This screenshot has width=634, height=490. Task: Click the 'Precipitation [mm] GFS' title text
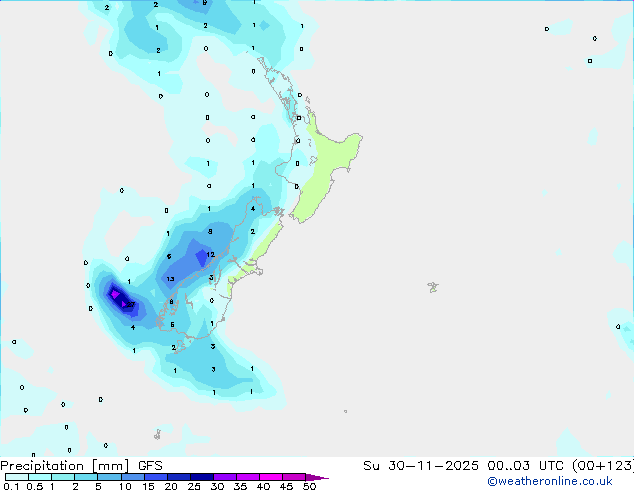click(x=81, y=466)
